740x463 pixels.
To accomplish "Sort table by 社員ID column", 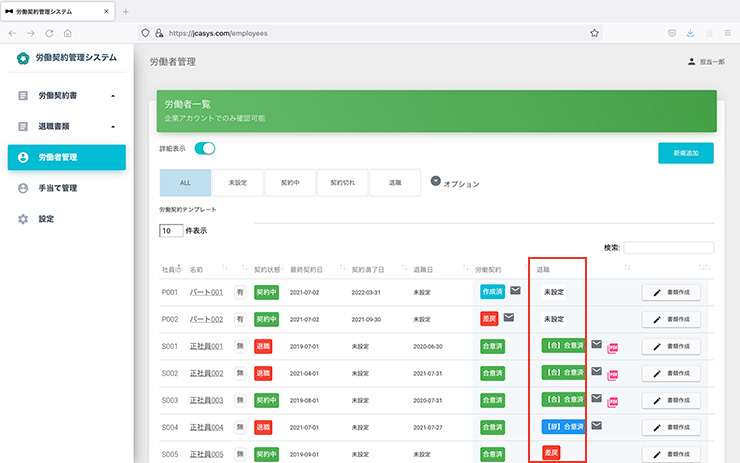I will click(171, 269).
